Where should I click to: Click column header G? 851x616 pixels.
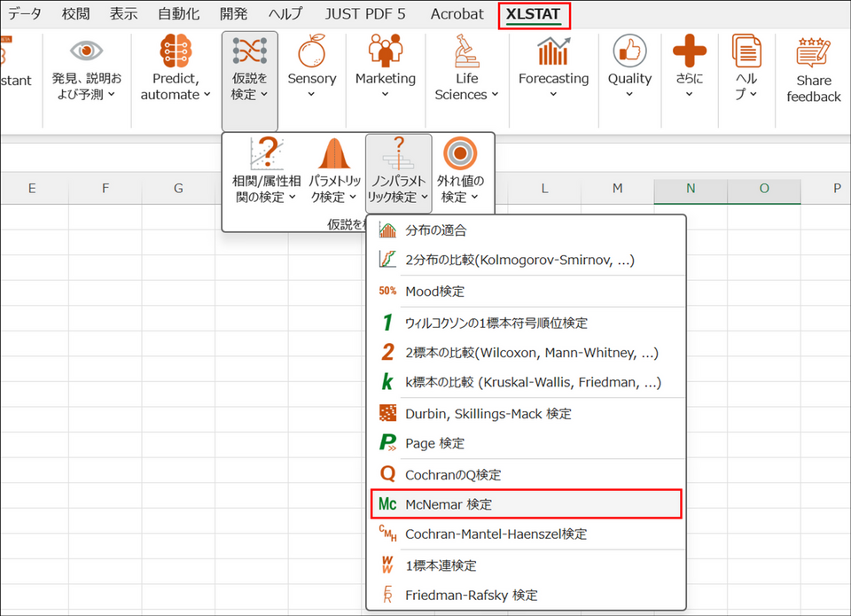(x=178, y=188)
